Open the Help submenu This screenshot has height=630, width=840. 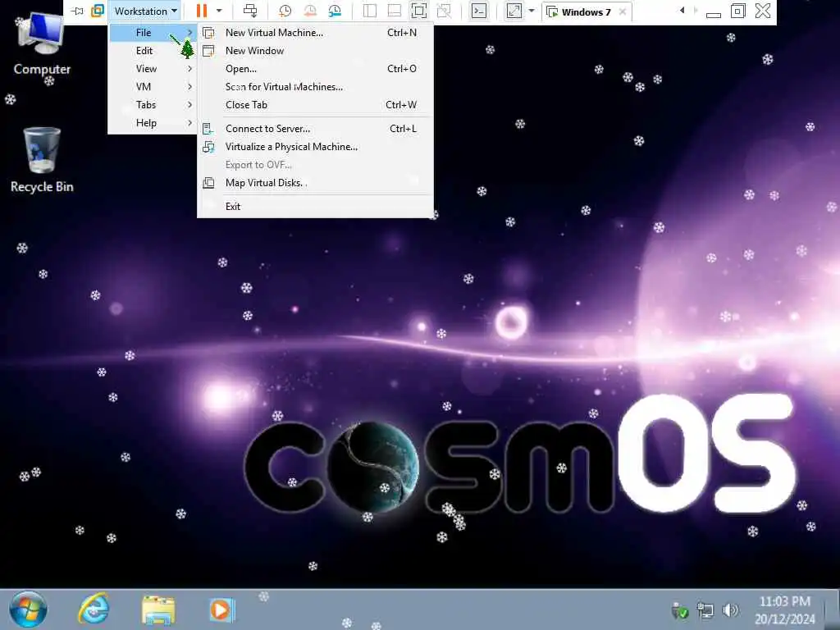tap(153, 123)
